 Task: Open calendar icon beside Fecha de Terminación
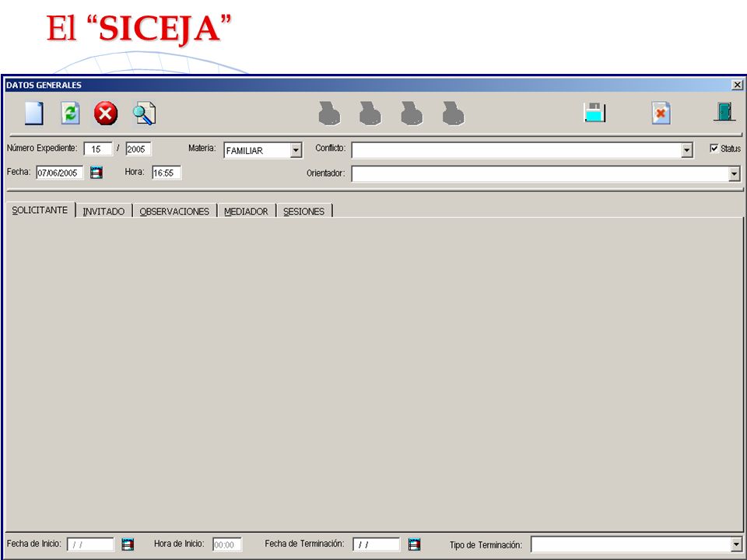click(x=415, y=544)
